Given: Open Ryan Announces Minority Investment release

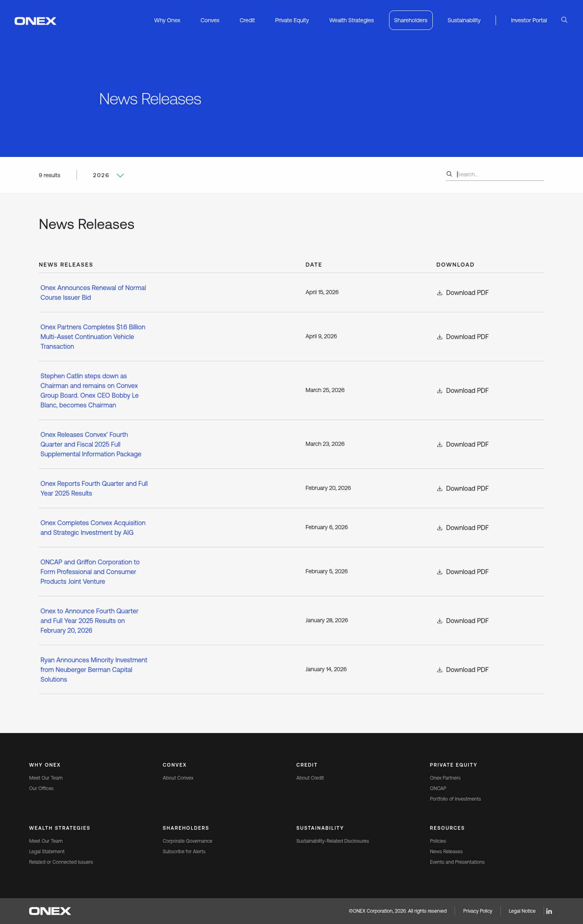Looking at the screenshot, I should coord(94,670).
